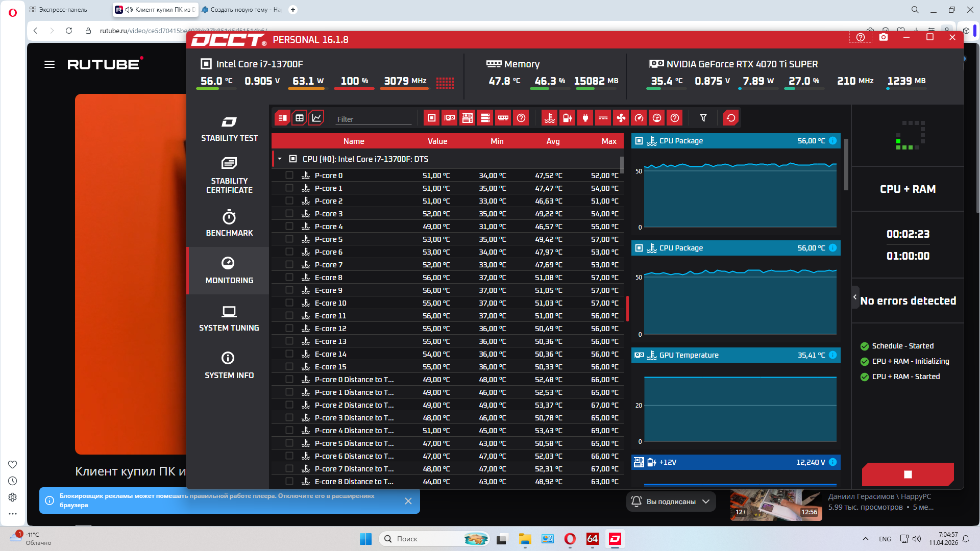Click the temperature sensor filter icon
This screenshot has height=551, width=980.
[550, 118]
